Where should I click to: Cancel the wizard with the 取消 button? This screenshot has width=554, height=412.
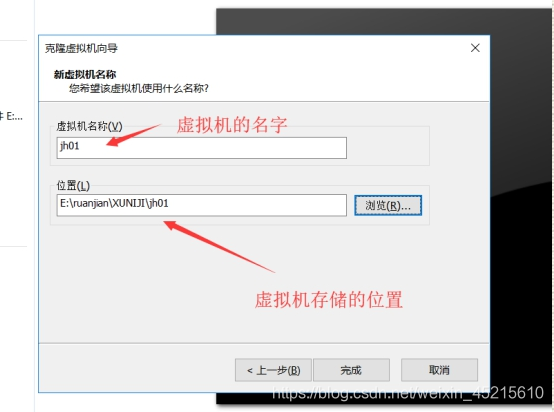[x=439, y=370]
